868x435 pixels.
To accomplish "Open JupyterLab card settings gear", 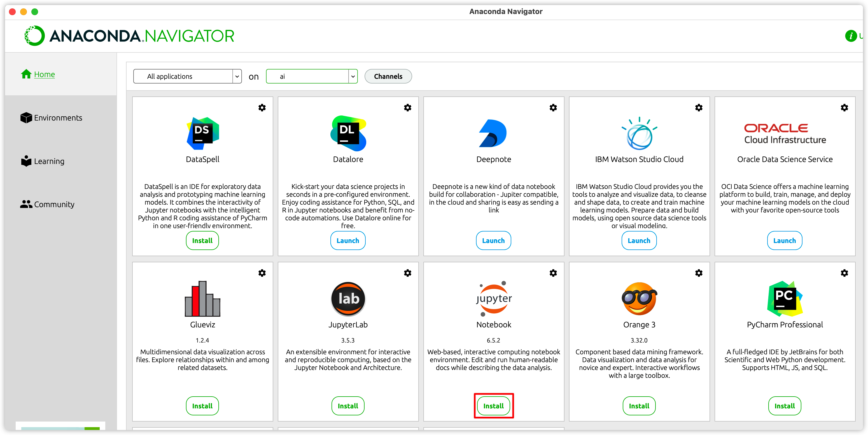I will [x=407, y=273].
